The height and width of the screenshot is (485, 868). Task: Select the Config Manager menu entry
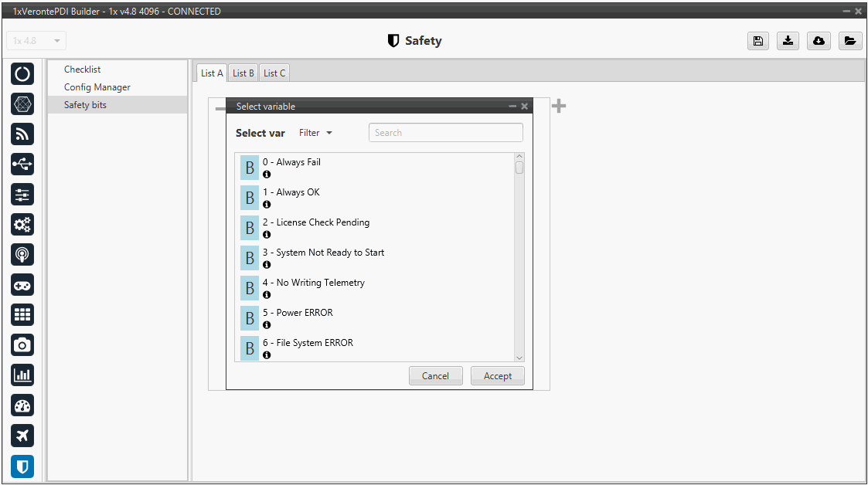coord(97,87)
